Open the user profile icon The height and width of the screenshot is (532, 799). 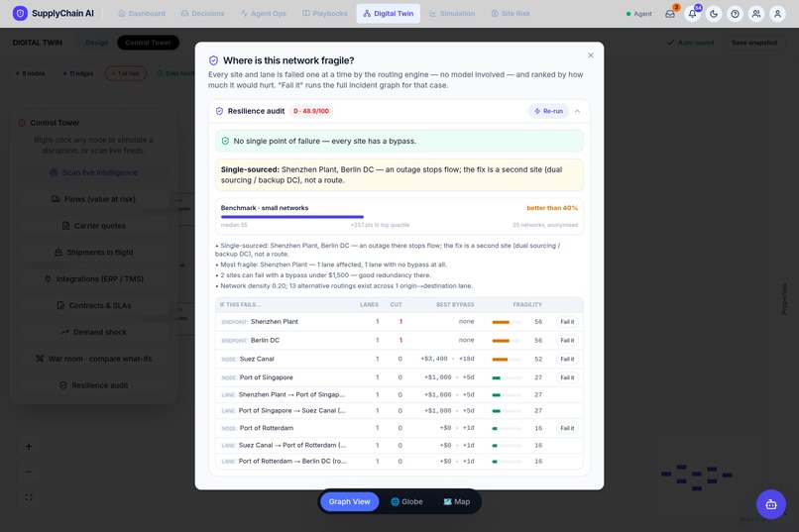pyautogui.click(x=777, y=14)
